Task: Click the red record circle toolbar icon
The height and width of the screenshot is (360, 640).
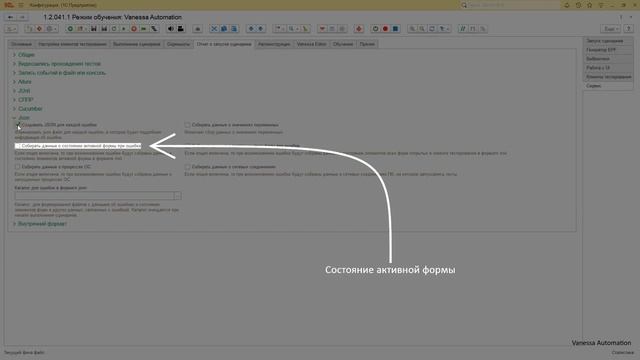Action: [x=385, y=29]
